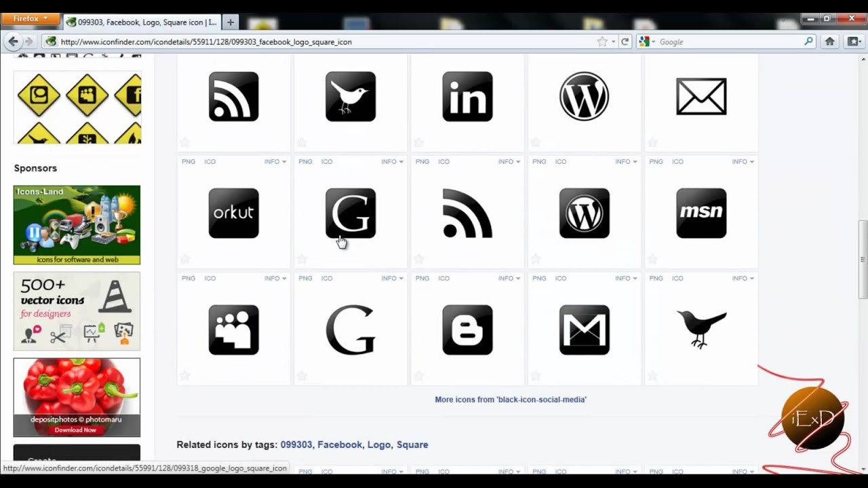Click the page vertical scrollbar thumb
The width and height of the screenshot is (868, 488).
click(863, 259)
